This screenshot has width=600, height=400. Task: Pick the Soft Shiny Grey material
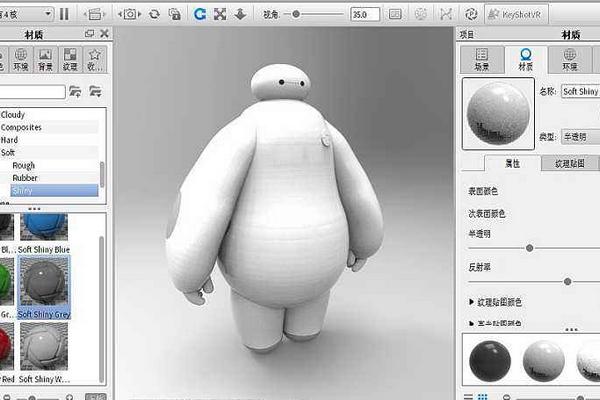(x=44, y=288)
